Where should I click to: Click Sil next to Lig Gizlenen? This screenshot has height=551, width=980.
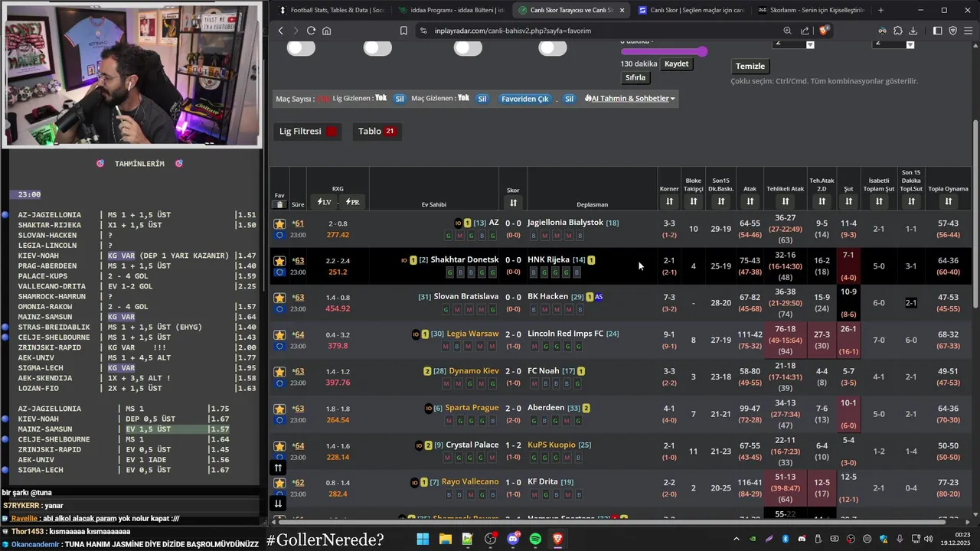tap(400, 99)
